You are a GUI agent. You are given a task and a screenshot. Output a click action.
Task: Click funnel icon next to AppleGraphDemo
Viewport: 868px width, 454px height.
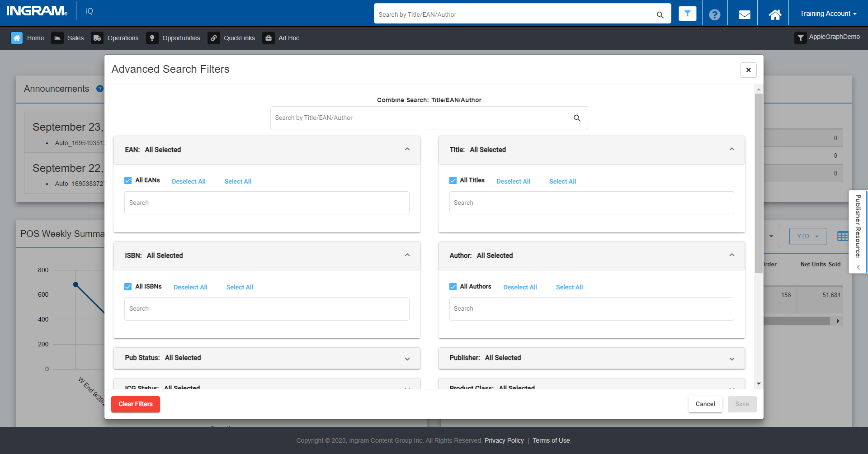[x=800, y=38]
